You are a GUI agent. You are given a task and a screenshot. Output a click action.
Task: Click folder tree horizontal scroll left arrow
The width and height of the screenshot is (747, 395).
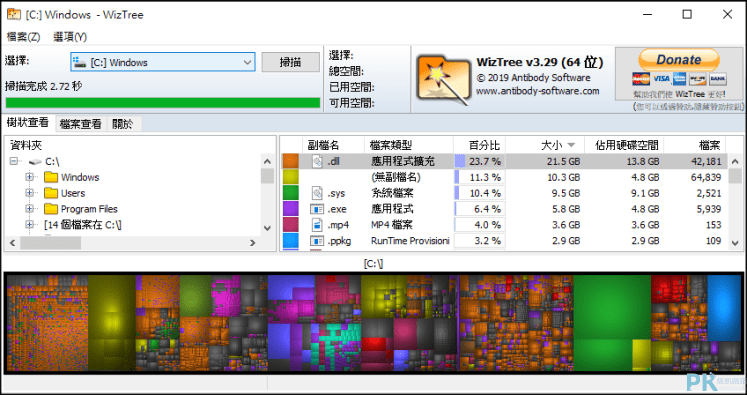pos(13,243)
